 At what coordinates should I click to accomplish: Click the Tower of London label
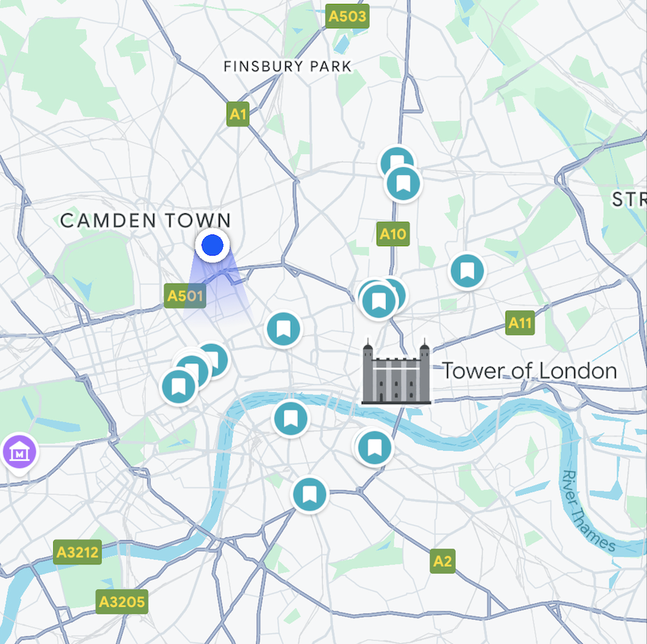click(x=530, y=370)
